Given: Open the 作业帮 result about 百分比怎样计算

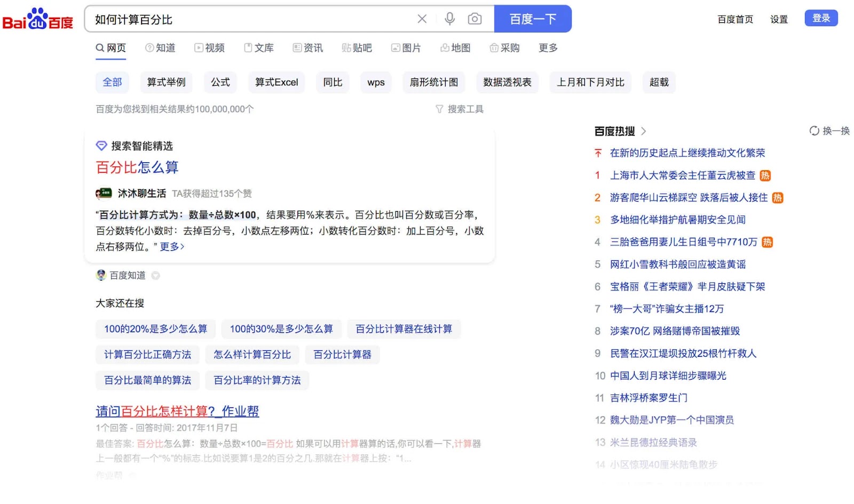Looking at the screenshot, I should coord(176,411).
